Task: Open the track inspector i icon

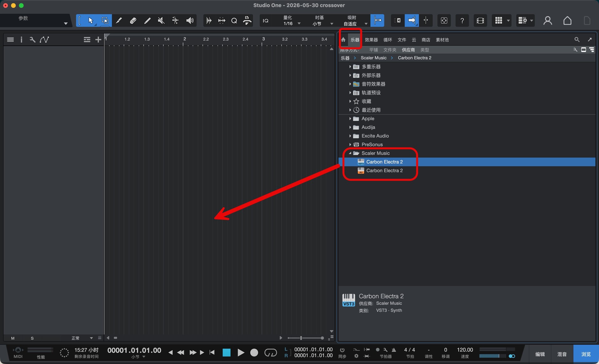Action: click(21, 40)
